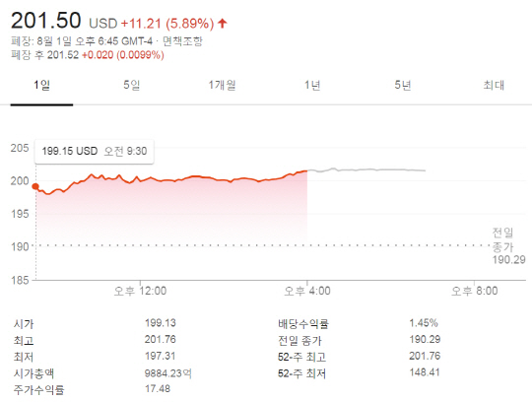The width and height of the screenshot is (532, 402).
Task: Select the 1일 chart range tab
Action: click(x=41, y=85)
